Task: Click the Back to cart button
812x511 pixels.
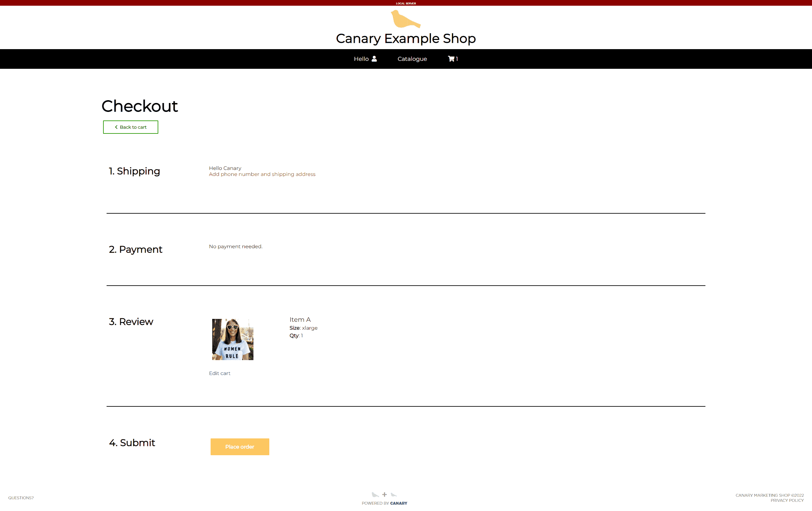Action: click(131, 126)
